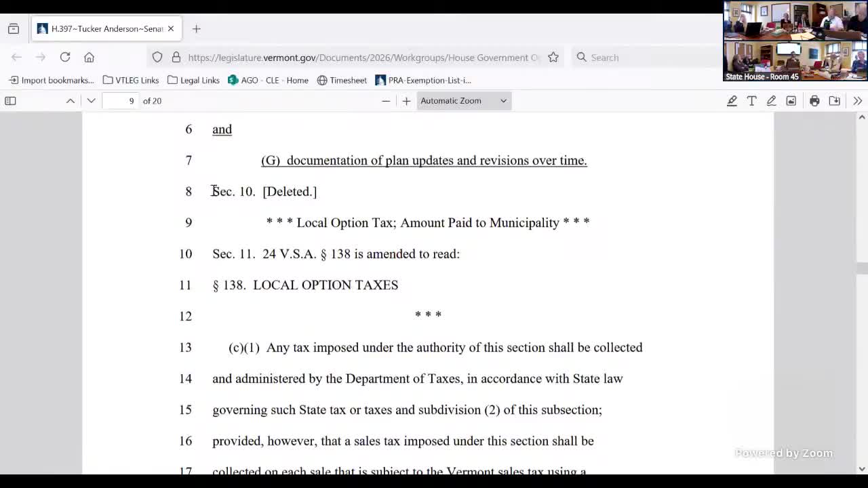Image resolution: width=868 pixels, height=488 pixels.
Task: Open the tracking protection shield icon
Action: [x=157, y=58]
